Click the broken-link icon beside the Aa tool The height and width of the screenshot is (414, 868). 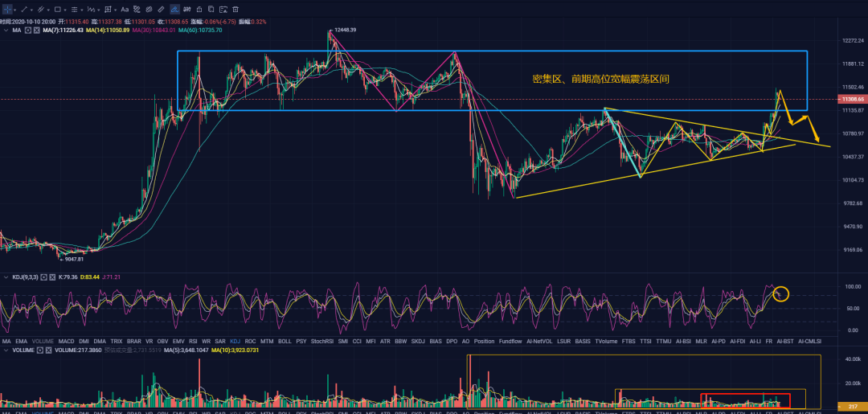click(x=137, y=10)
